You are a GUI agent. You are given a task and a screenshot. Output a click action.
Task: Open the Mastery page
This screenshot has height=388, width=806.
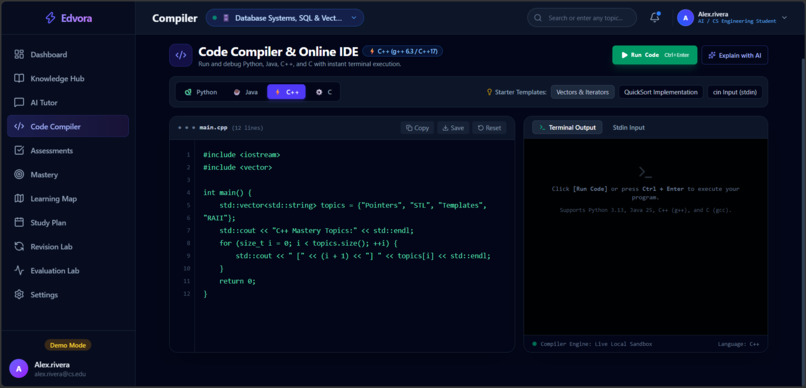[68, 175]
